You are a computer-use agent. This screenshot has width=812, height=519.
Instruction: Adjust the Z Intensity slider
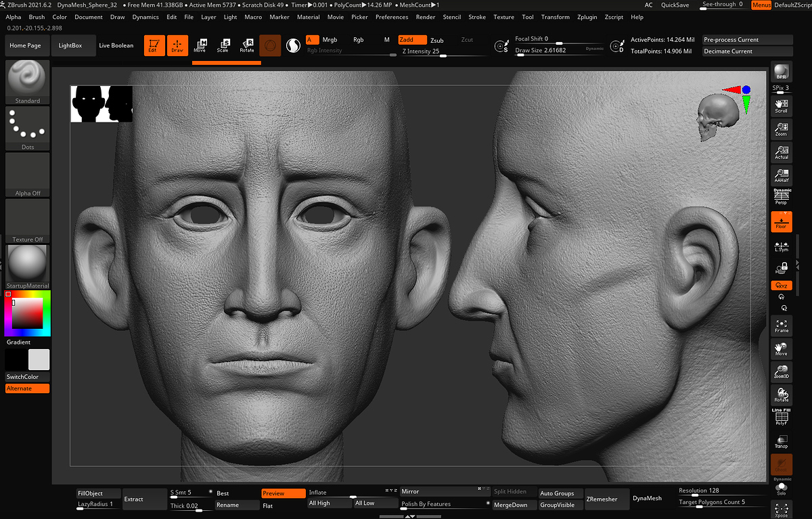tap(443, 52)
